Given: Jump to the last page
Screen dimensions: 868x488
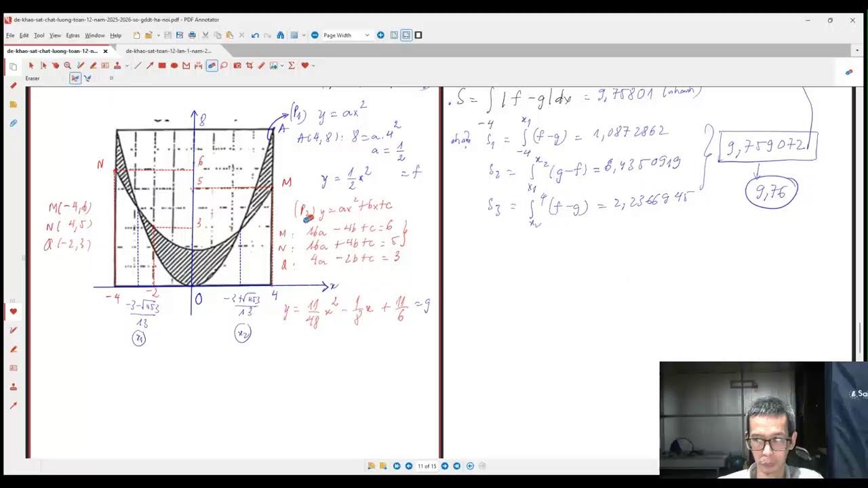Looking at the screenshot, I should pyautogui.click(x=457, y=466).
